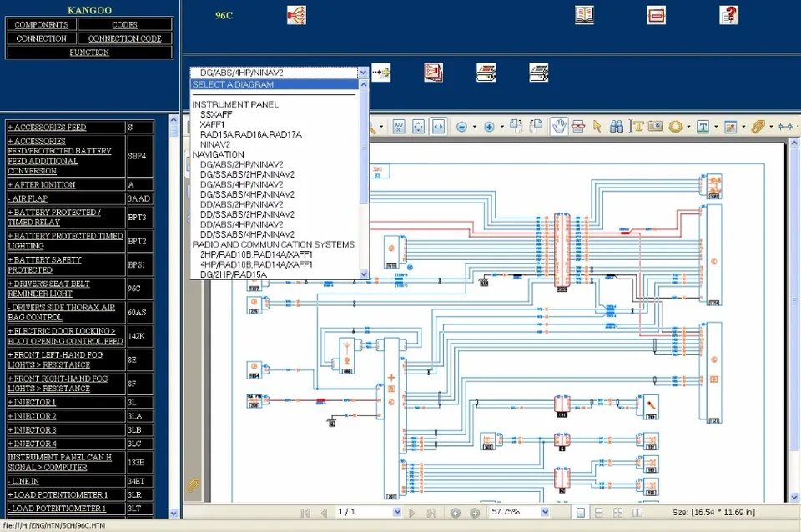Open stamp tool options arrow
The height and width of the screenshot is (532, 801).
click(x=743, y=127)
